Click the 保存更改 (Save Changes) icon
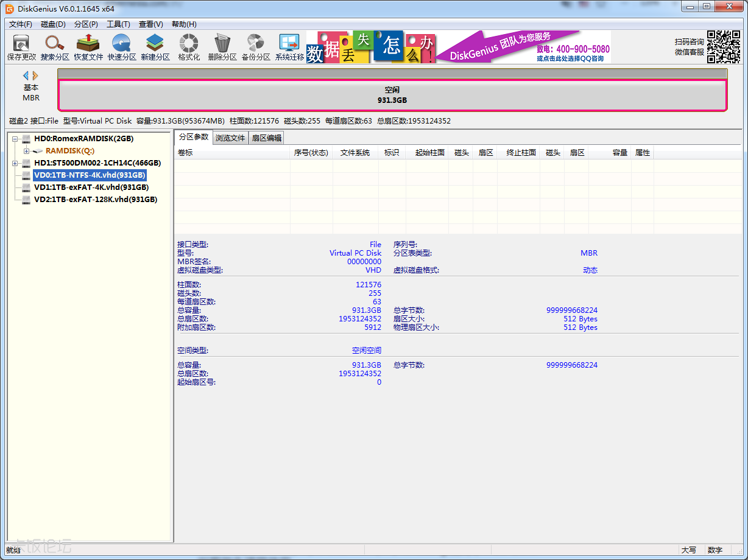This screenshot has height=560, width=748. tap(21, 47)
